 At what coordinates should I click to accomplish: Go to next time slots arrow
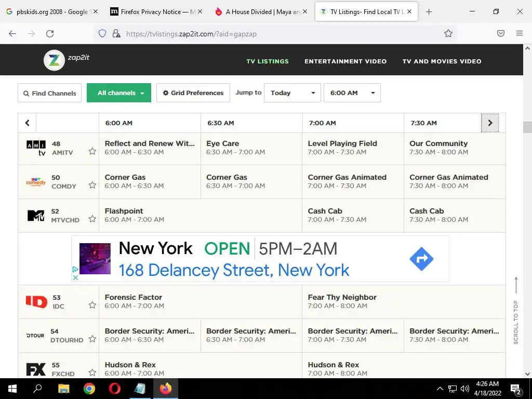[490, 123]
